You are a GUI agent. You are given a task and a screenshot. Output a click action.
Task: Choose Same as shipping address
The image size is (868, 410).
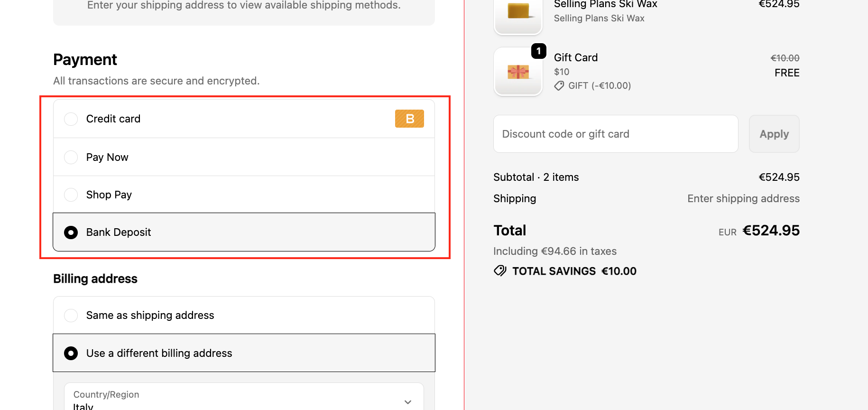tap(71, 315)
